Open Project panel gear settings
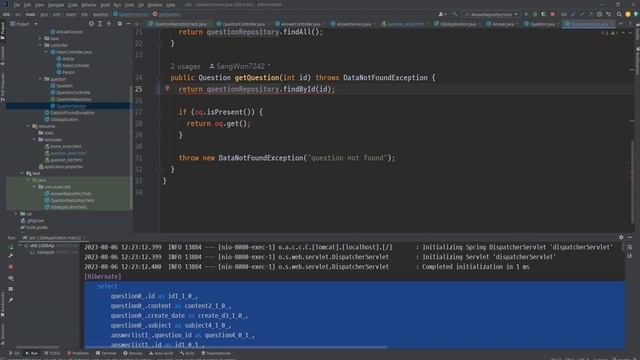 tap(120, 24)
